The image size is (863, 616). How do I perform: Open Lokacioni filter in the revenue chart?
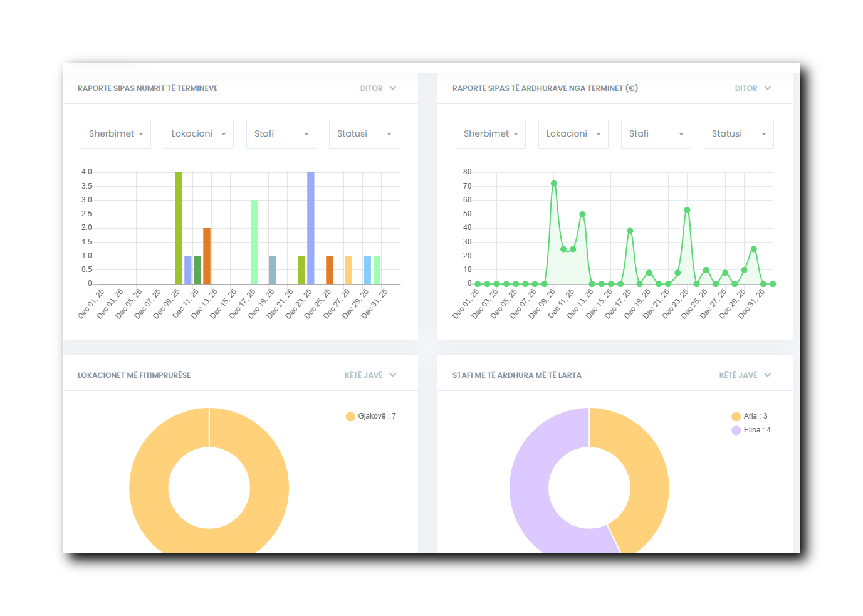573,134
